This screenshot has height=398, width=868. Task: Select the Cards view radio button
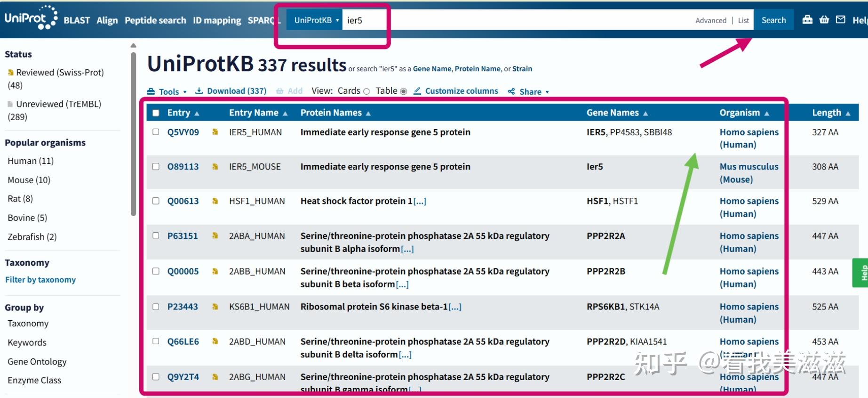coord(366,91)
